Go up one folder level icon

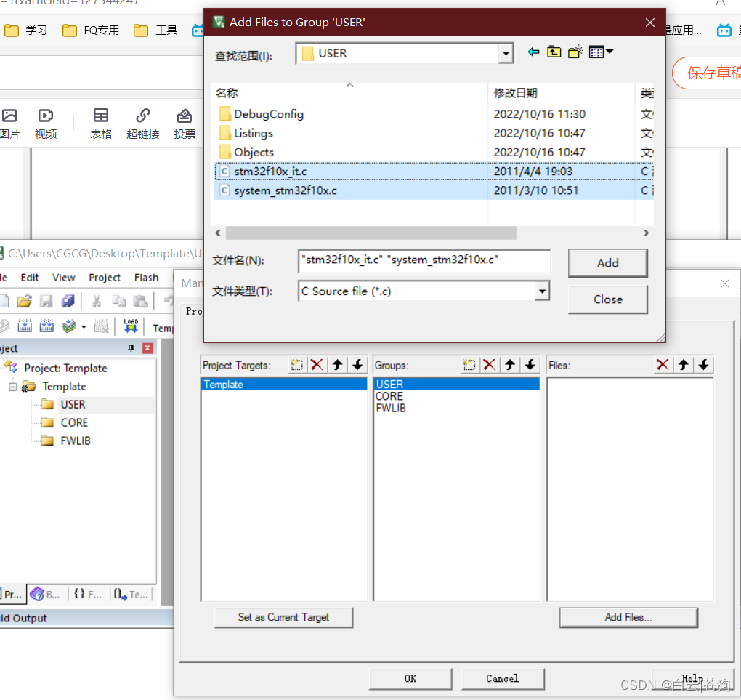(x=554, y=52)
